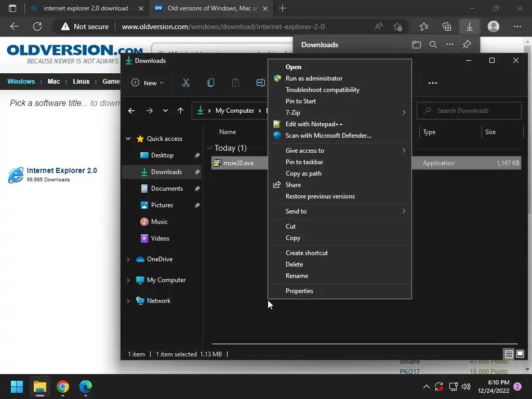Viewport: 532px width, 399px height.
Task: Switch to details view icon in status bar
Action: [509, 354]
